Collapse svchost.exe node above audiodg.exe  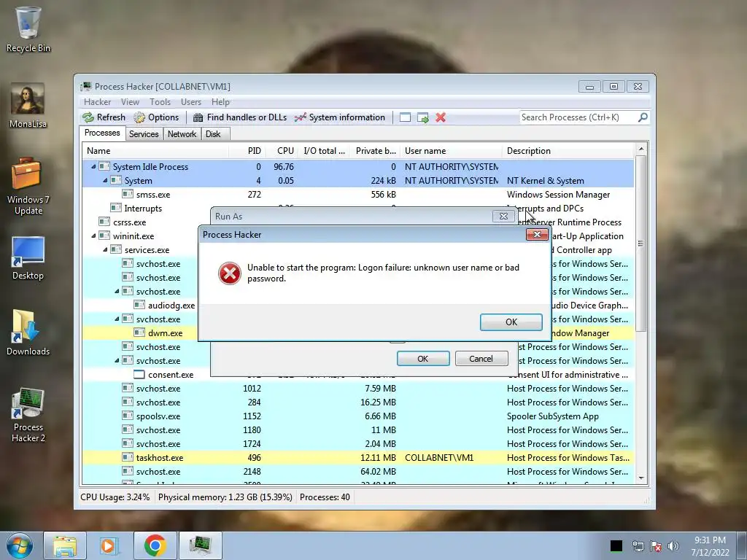coord(117,291)
